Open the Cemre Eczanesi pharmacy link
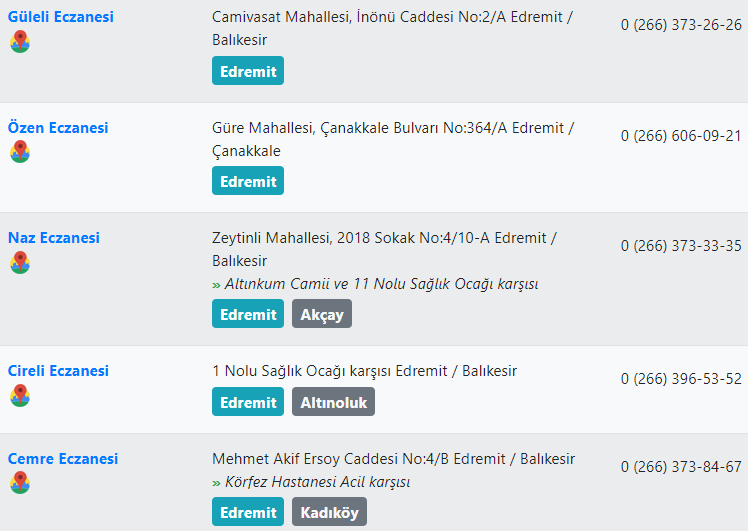This screenshot has height=531, width=748. pyautogui.click(x=63, y=458)
